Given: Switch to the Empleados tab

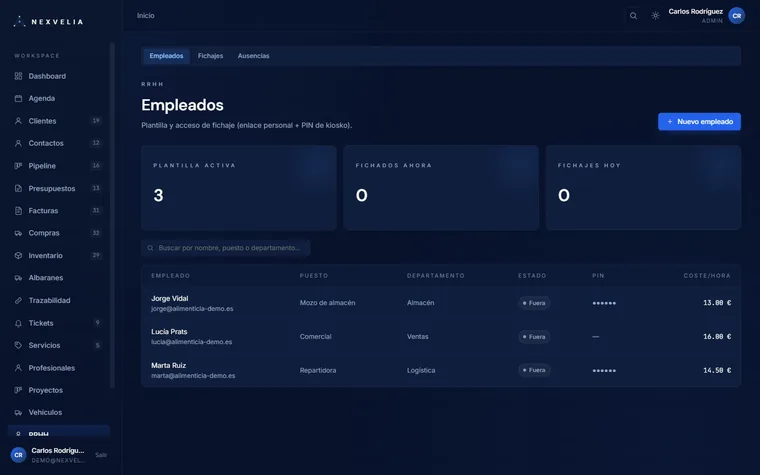Looking at the screenshot, I should tap(166, 56).
